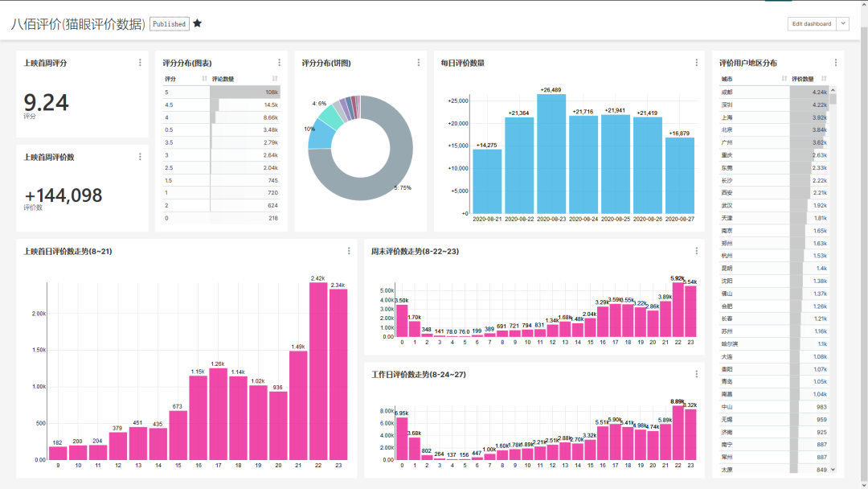868x489 pixels.
Task: Click the dashboard title 八佰评价(猫眼评价数据)
Action: pos(78,24)
